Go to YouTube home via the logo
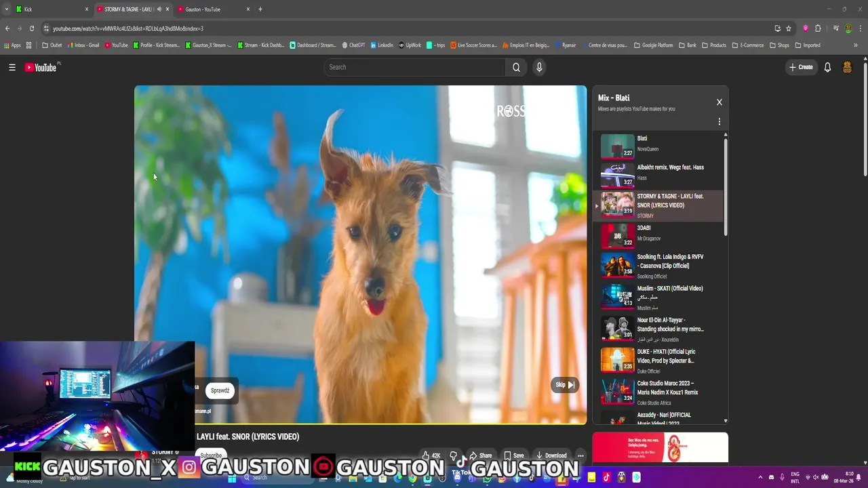 [x=41, y=67]
